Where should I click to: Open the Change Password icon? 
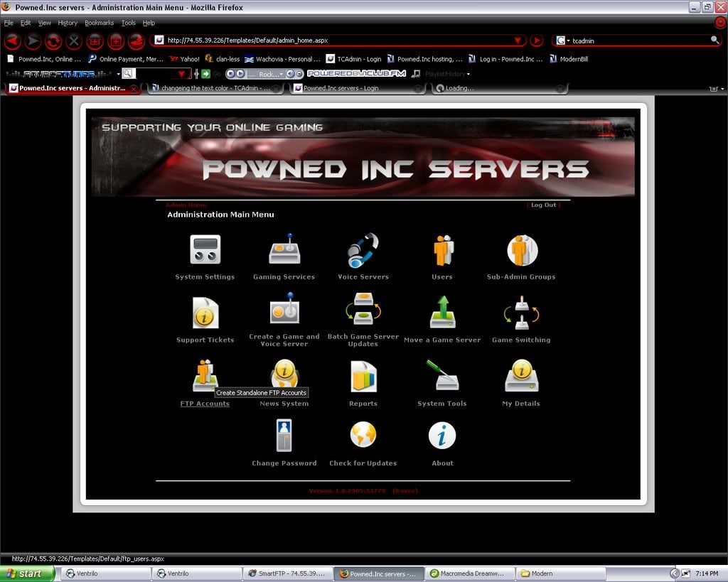[x=284, y=436]
